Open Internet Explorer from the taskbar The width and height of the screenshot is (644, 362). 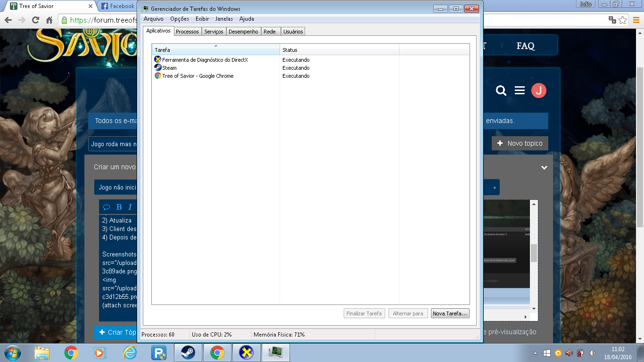click(x=130, y=353)
